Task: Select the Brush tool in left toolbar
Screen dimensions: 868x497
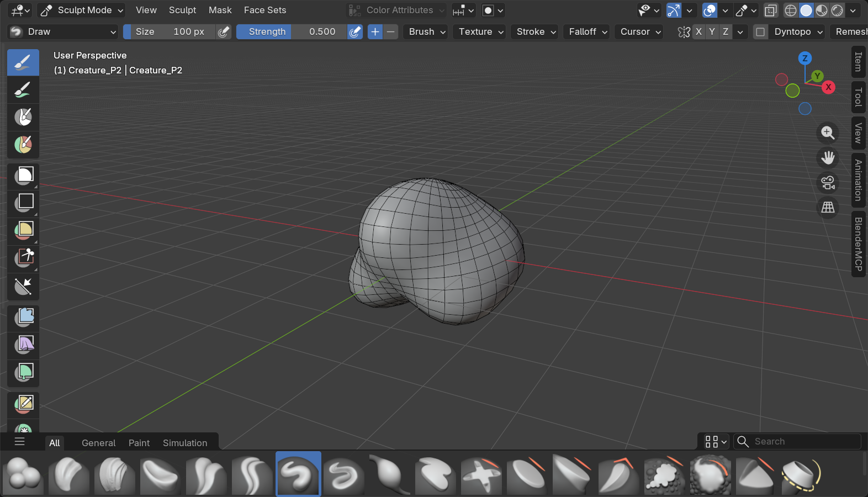Action: tap(23, 62)
